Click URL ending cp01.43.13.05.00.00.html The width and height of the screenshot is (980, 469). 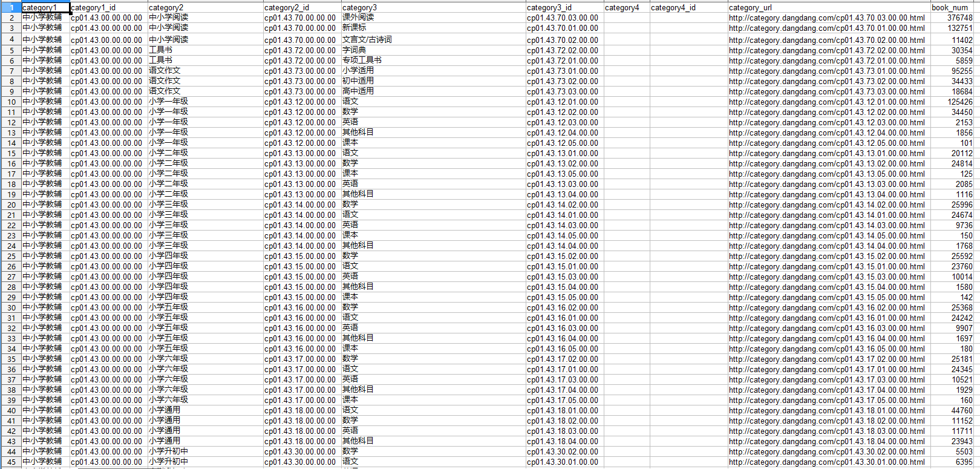tap(829, 174)
